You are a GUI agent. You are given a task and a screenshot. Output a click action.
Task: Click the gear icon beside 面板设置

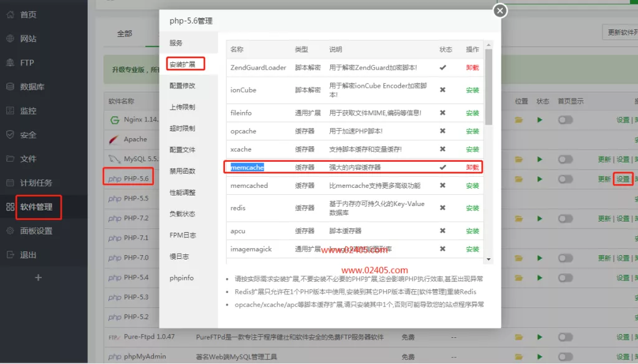point(10,231)
